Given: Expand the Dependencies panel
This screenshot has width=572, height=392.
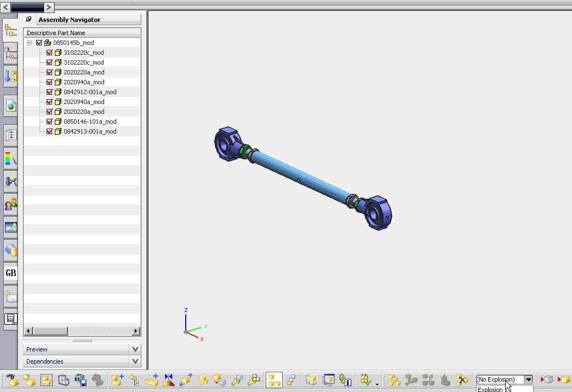Looking at the screenshot, I should (x=135, y=361).
